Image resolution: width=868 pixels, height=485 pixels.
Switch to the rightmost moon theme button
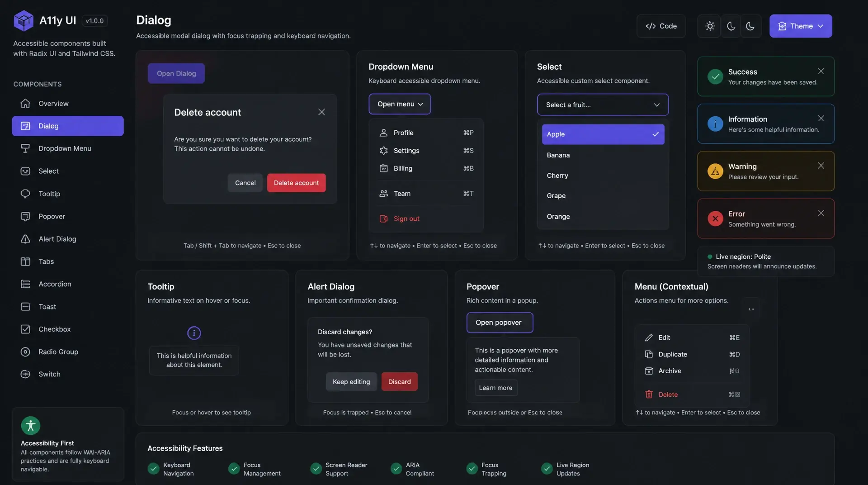pos(750,26)
